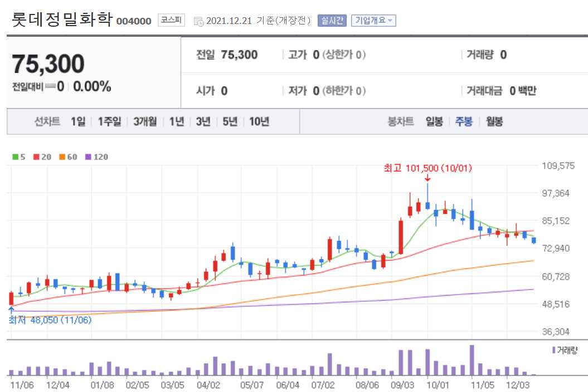Select the 10년 line chart tab
Image resolution: width=588 pixels, height=392 pixels.
tap(259, 121)
